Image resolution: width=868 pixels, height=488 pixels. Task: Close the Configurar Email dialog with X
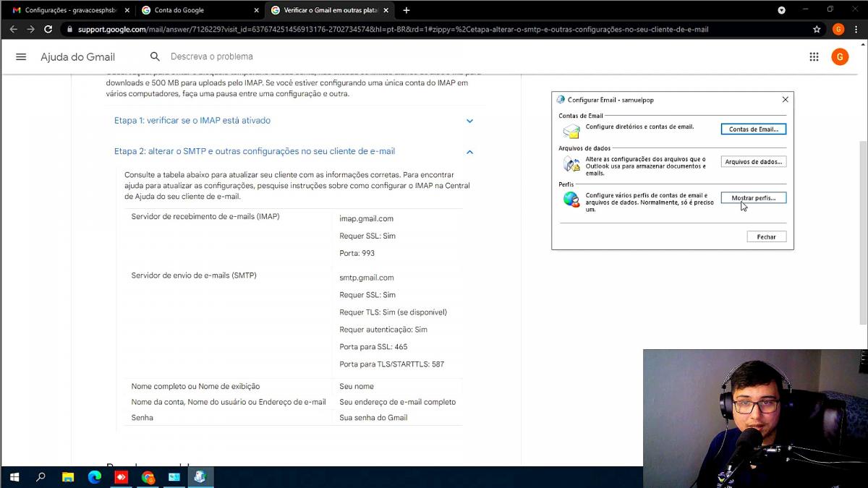pyautogui.click(x=786, y=100)
